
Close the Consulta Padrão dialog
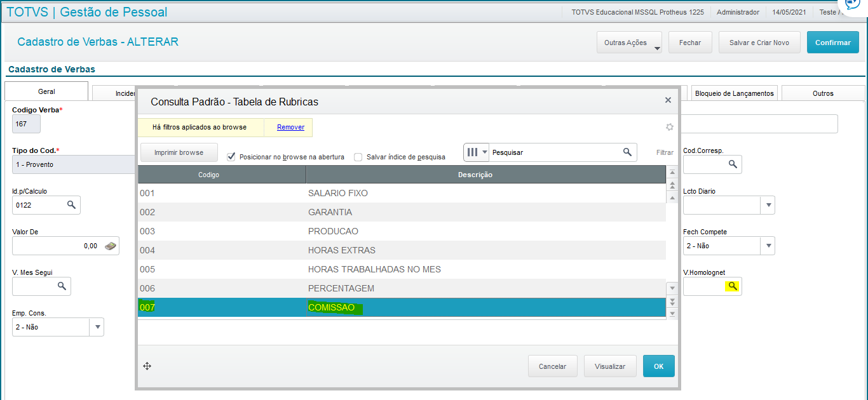(x=668, y=100)
